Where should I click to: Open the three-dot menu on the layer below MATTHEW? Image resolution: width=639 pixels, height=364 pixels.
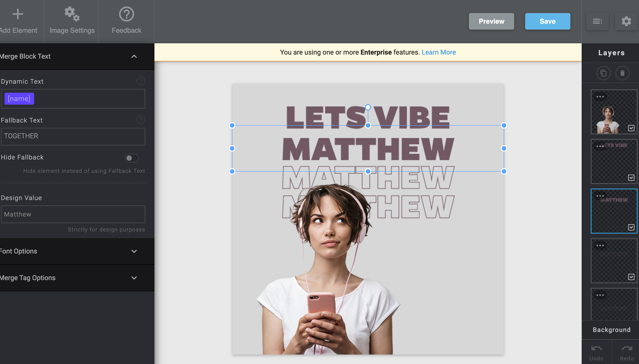coord(600,246)
